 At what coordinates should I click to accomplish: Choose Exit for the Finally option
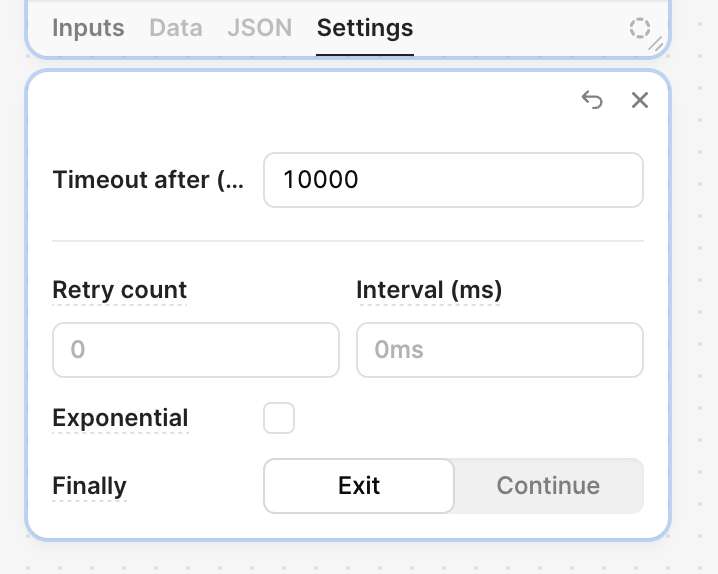(x=359, y=486)
